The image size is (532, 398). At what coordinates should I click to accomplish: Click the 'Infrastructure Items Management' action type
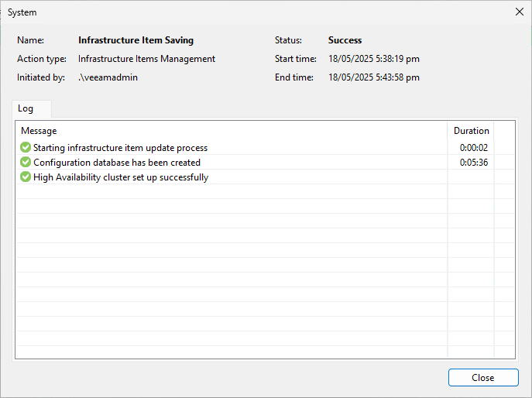pyautogui.click(x=146, y=59)
